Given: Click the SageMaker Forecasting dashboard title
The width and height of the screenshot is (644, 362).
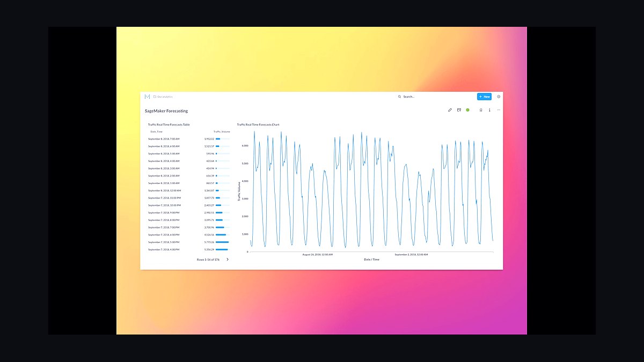Looking at the screenshot, I should [x=166, y=111].
